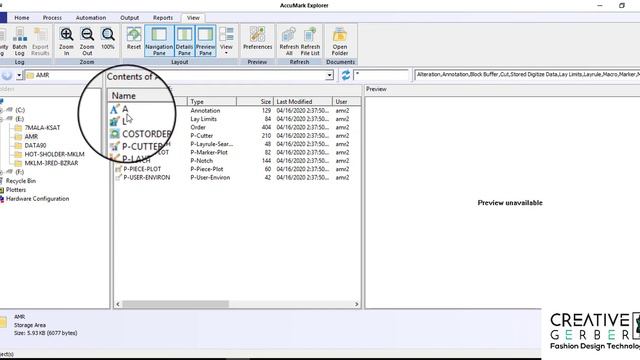Select the HOT-SHOLDER-MKLM folder
640x360 pixels.
(x=54, y=154)
